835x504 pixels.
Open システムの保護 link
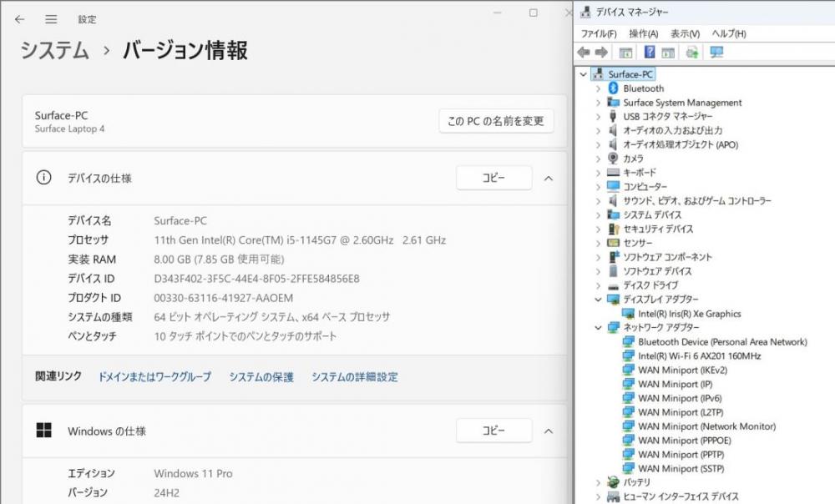pyautogui.click(x=261, y=377)
